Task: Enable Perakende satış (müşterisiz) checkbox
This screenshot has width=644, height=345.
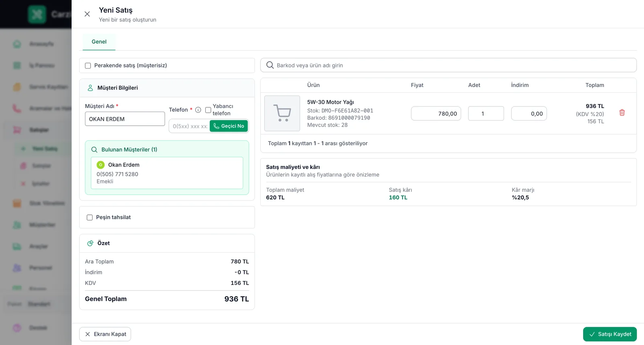Action: pos(88,66)
